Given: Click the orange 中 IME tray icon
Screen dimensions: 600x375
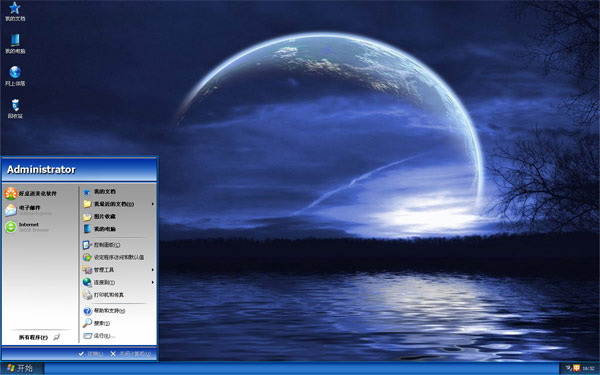Looking at the screenshot, I should [x=576, y=368].
